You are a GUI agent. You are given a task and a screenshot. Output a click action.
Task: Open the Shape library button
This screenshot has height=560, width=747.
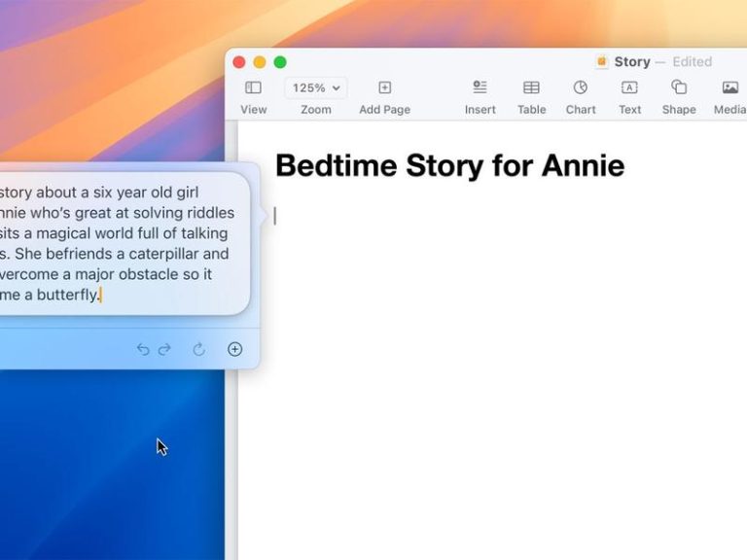[x=678, y=87]
